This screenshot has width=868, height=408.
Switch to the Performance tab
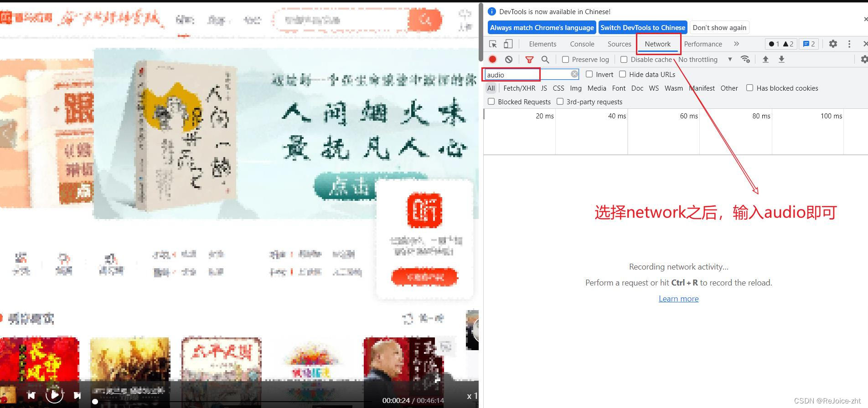tap(703, 44)
